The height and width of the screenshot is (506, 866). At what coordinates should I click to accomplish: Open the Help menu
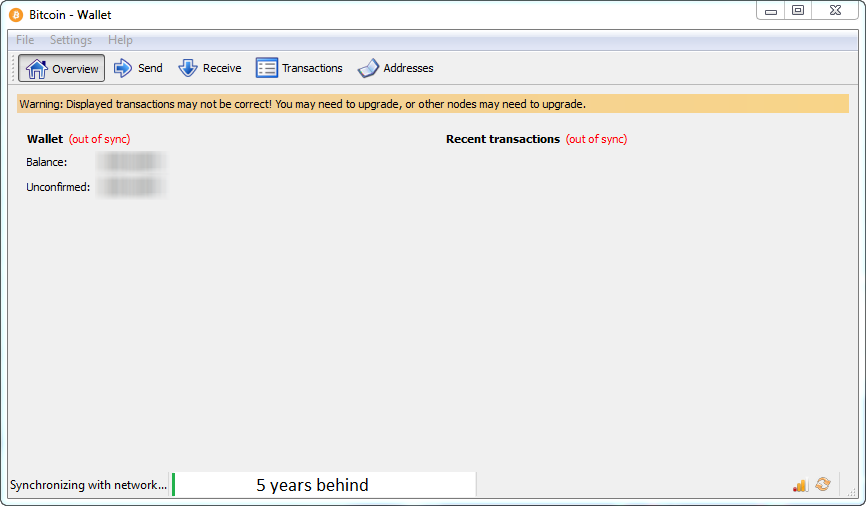pyautogui.click(x=120, y=40)
